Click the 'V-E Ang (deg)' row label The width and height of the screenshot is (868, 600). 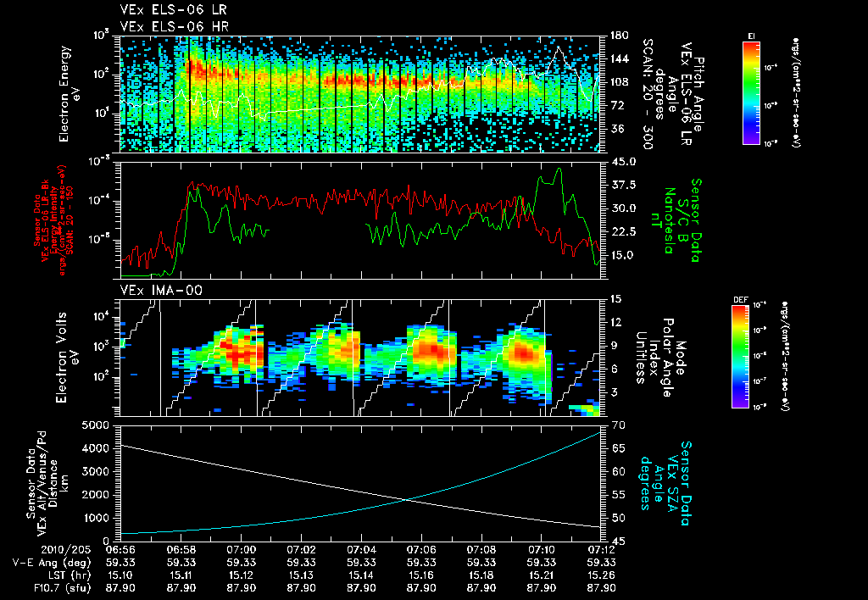52,564
